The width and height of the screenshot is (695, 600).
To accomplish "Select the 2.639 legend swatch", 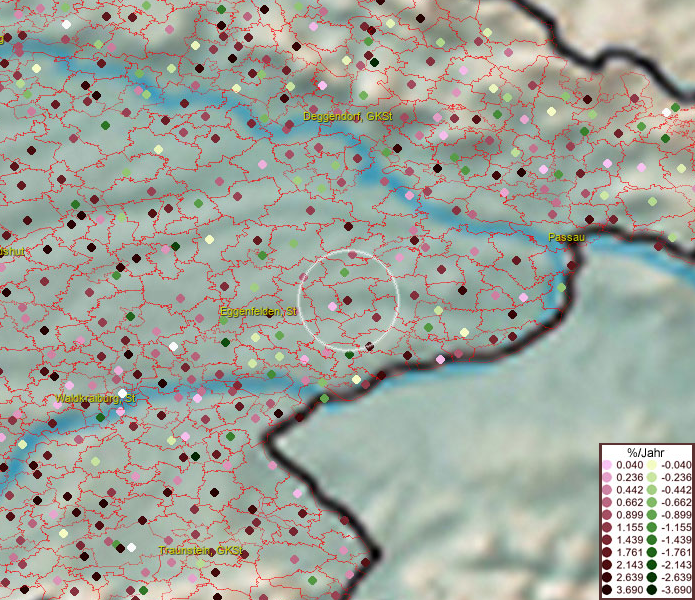I will pos(607,577).
